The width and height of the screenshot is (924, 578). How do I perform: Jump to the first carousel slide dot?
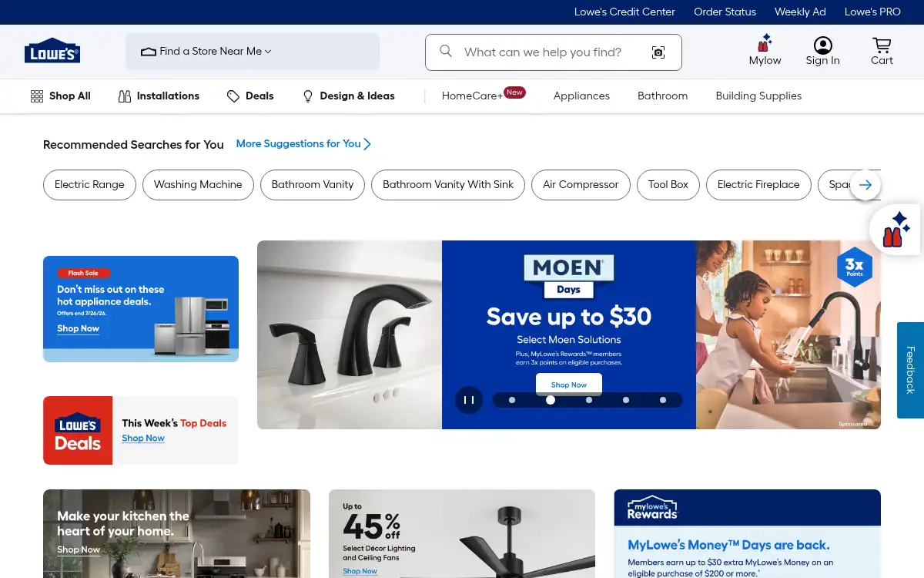point(512,400)
